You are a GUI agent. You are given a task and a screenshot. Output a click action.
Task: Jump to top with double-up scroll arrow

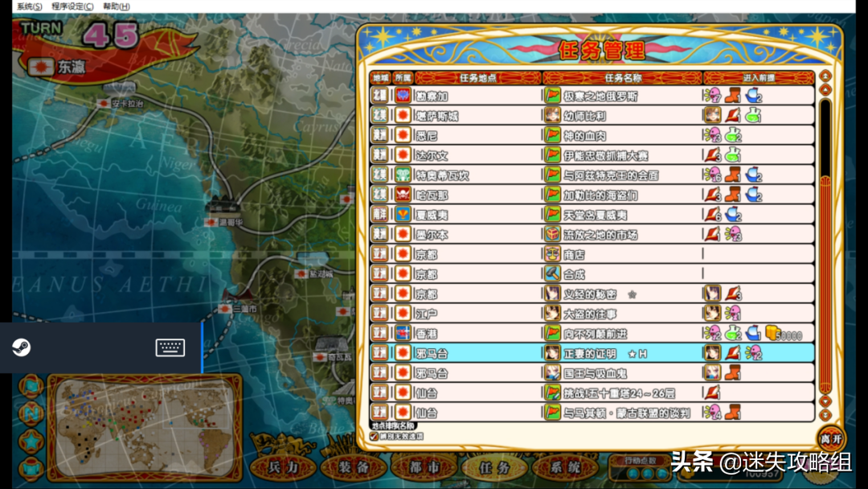(x=825, y=76)
